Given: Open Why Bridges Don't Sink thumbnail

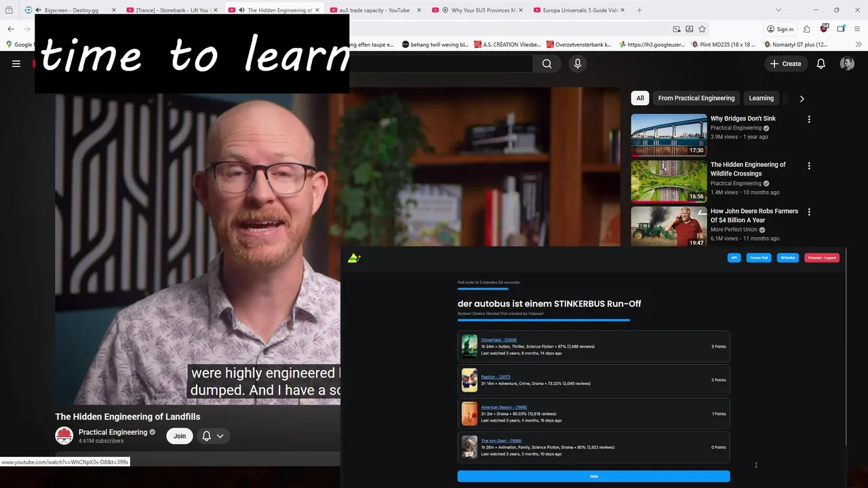Looking at the screenshot, I should click(669, 135).
